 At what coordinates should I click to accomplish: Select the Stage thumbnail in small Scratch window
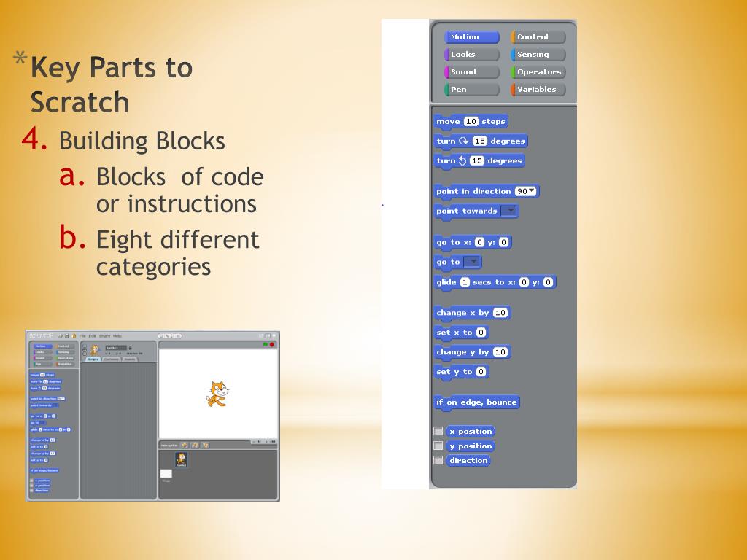click(x=166, y=475)
